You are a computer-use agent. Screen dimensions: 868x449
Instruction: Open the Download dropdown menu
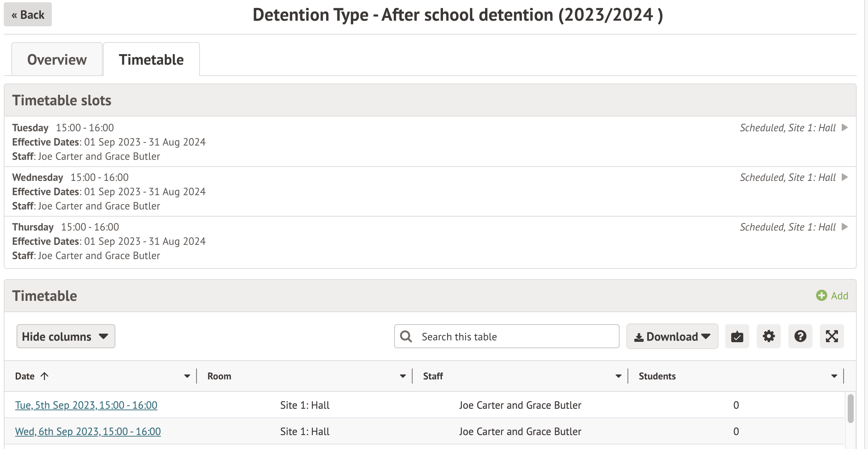coord(672,336)
